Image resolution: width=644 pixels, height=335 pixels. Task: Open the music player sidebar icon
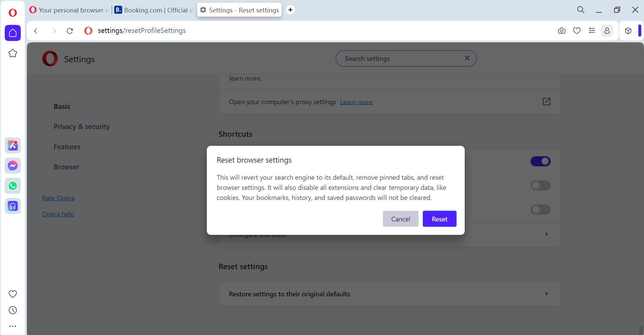point(13,206)
